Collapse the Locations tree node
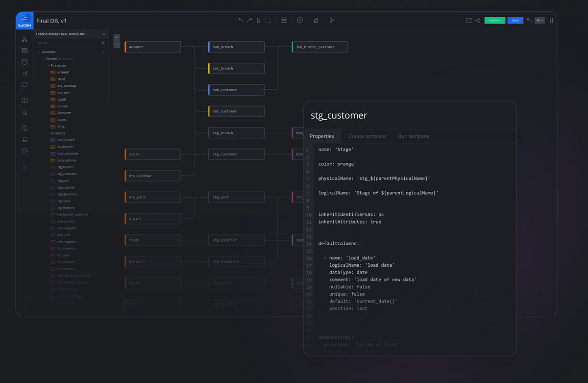Screen dimensions: 588x383 tap(39, 51)
